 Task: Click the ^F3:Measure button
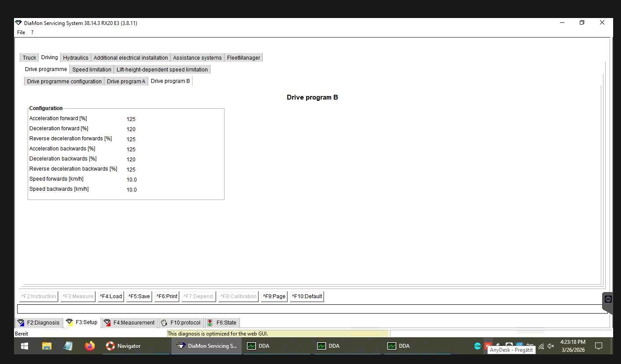tap(78, 296)
